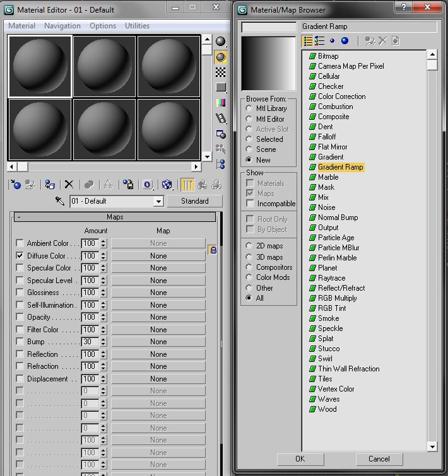448x476 pixels.
Task: Open the Navigation menu
Action: (62, 26)
